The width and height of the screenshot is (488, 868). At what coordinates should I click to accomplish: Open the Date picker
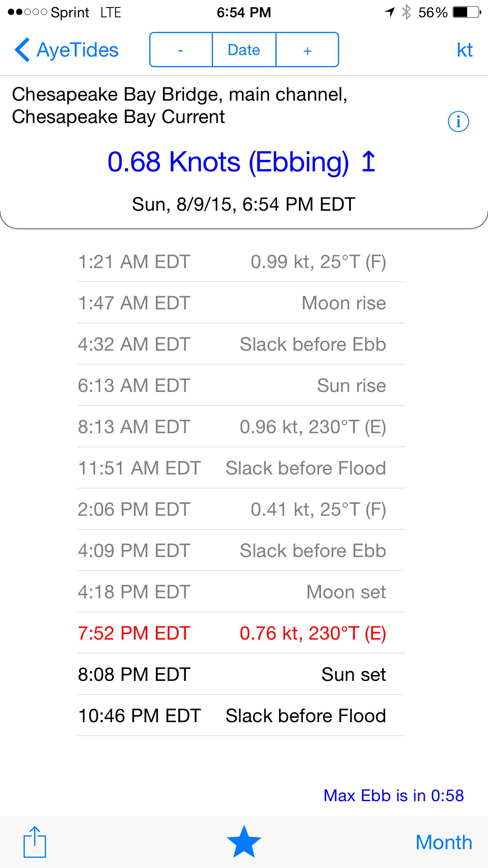(244, 50)
